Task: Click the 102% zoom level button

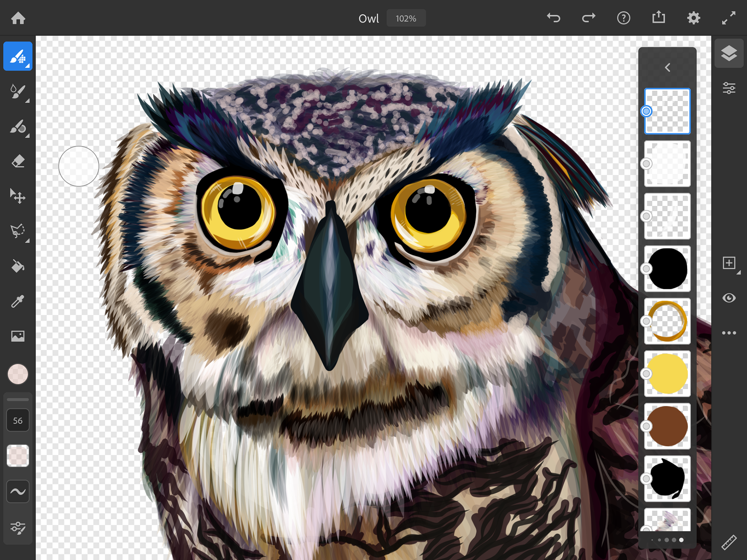Action: 406,18
